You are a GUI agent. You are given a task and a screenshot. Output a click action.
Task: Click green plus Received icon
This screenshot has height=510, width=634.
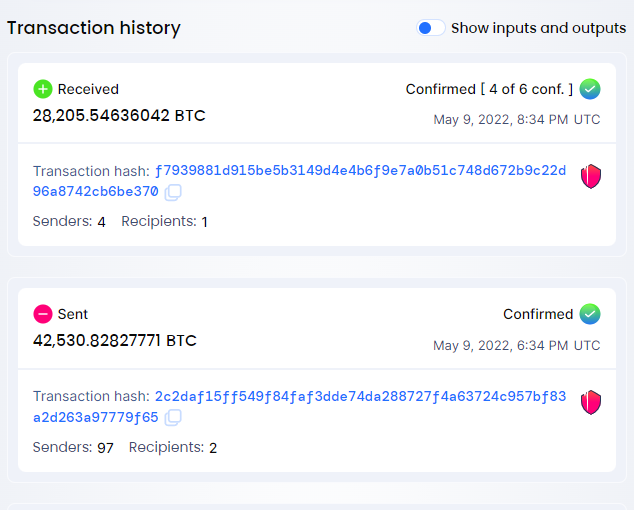pos(43,89)
